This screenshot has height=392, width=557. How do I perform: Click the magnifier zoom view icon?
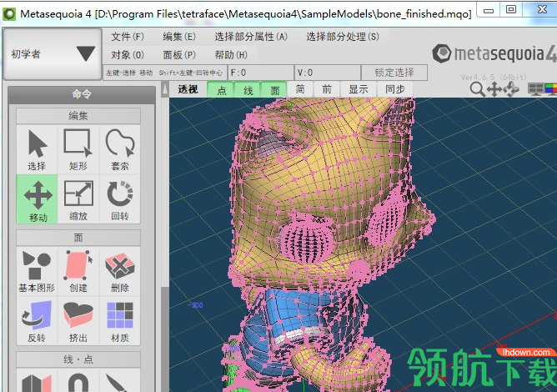[x=477, y=89]
